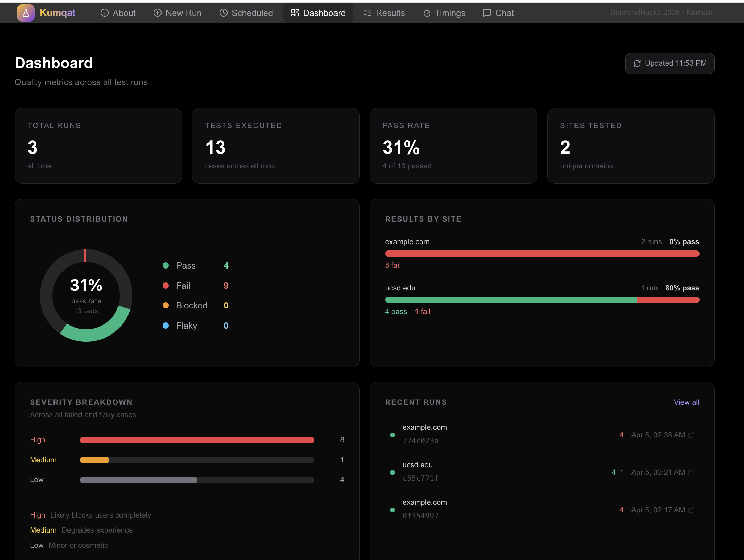Viewport: 744px width, 560px height.
Task: Click the Timings stopwatch icon
Action: pyautogui.click(x=427, y=13)
